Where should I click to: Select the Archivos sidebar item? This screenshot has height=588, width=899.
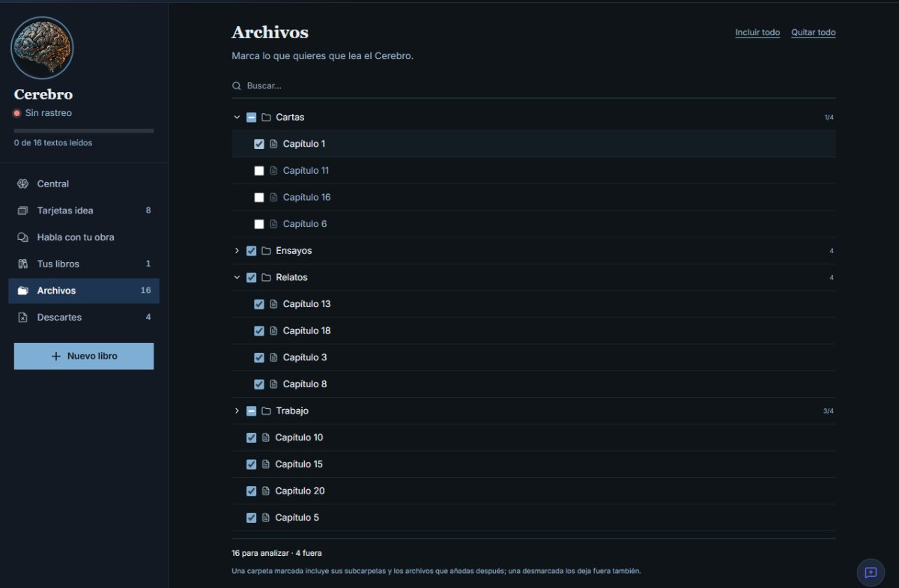[84, 291]
